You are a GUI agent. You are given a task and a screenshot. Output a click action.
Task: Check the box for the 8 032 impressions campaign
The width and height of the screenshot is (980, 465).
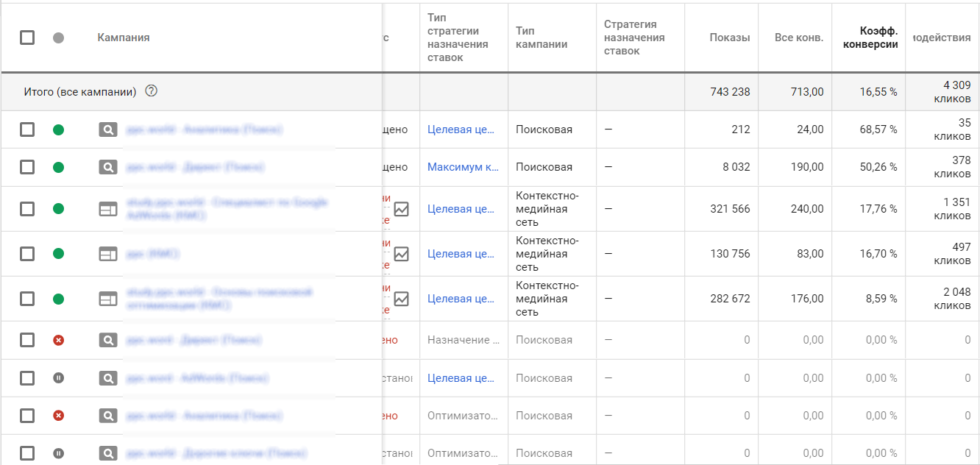pyautogui.click(x=27, y=167)
